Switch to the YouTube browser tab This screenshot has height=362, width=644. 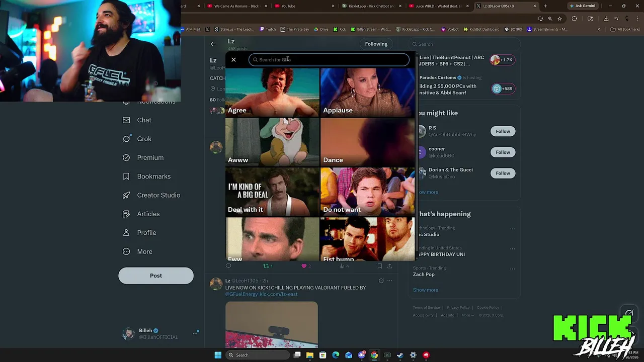[x=303, y=6]
